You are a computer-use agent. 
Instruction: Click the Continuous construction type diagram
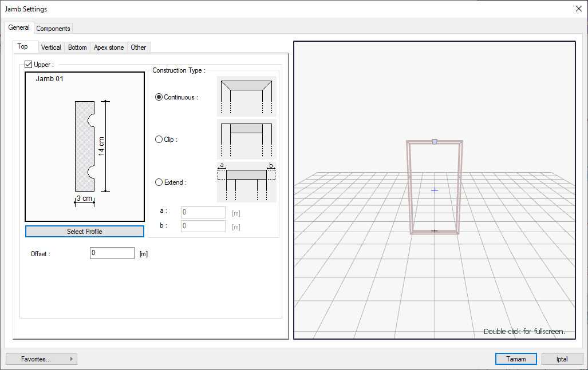pos(247,97)
